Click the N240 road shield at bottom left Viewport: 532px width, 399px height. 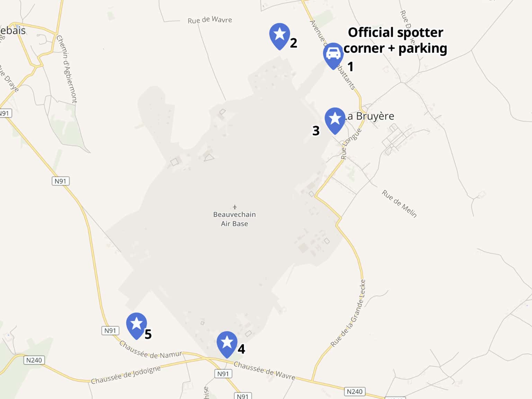(x=34, y=360)
